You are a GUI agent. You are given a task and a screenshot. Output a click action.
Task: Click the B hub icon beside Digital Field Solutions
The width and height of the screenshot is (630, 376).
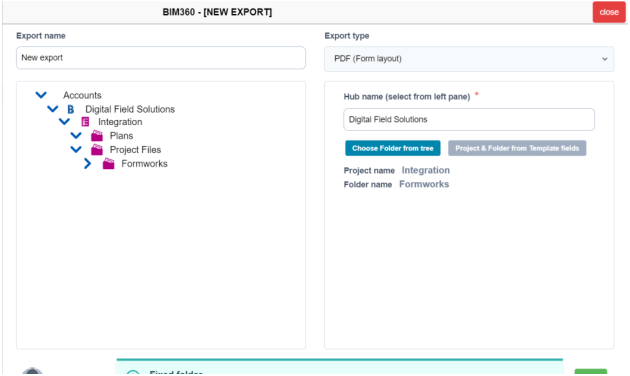coord(71,109)
